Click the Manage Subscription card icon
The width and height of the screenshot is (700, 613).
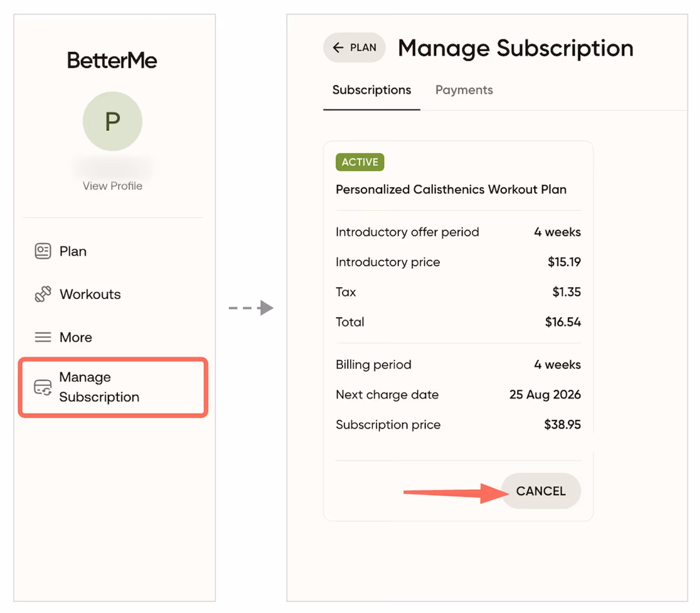click(x=43, y=387)
